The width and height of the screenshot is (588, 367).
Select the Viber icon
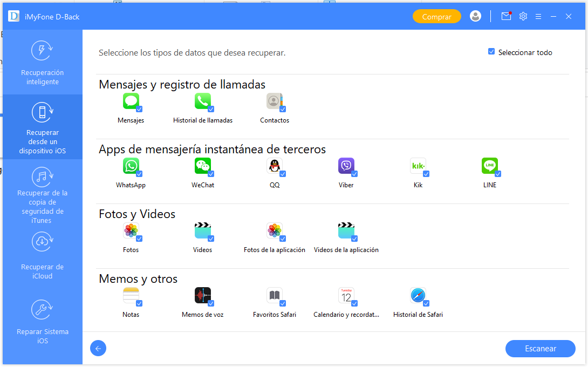pos(346,166)
